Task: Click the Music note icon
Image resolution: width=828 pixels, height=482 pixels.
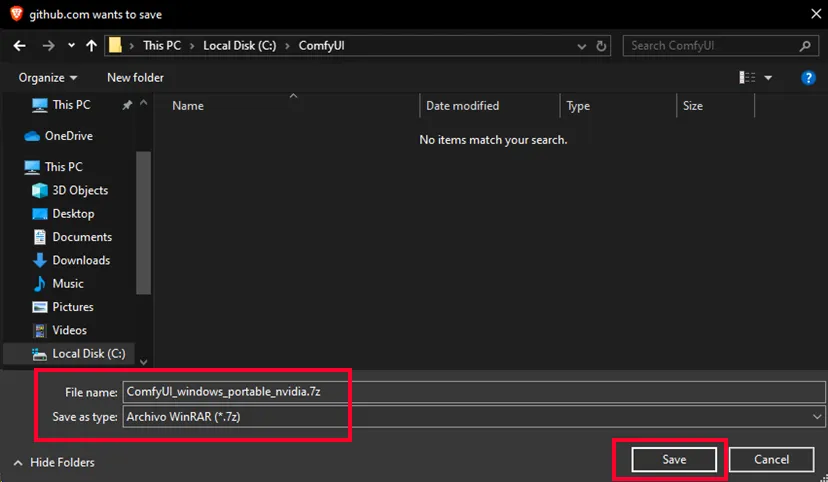Action: (40, 283)
